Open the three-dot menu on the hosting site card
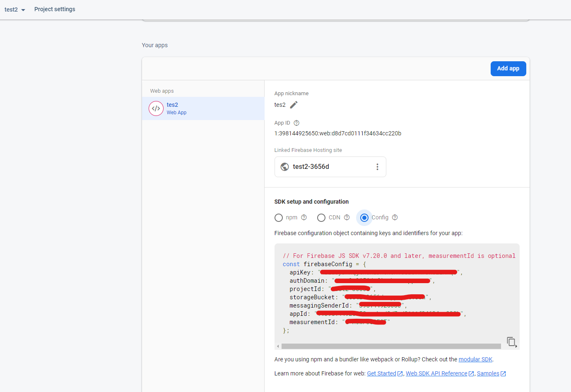This screenshot has height=392, width=571. (377, 166)
